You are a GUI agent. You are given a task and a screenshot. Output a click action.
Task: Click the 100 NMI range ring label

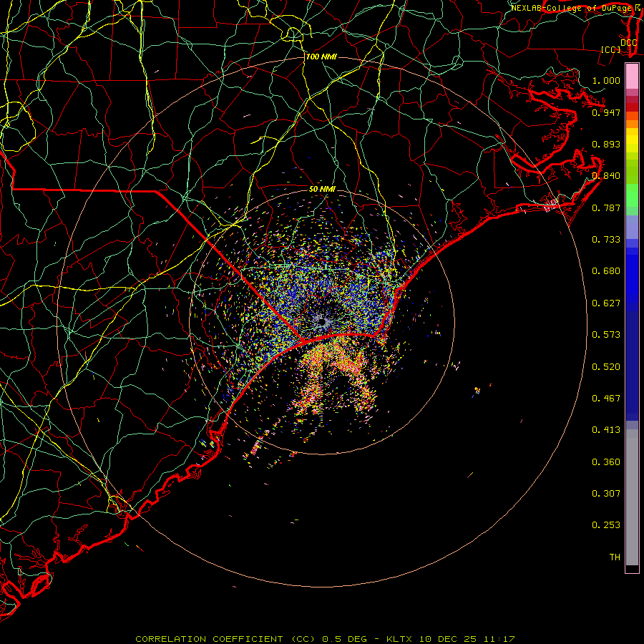point(321,57)
